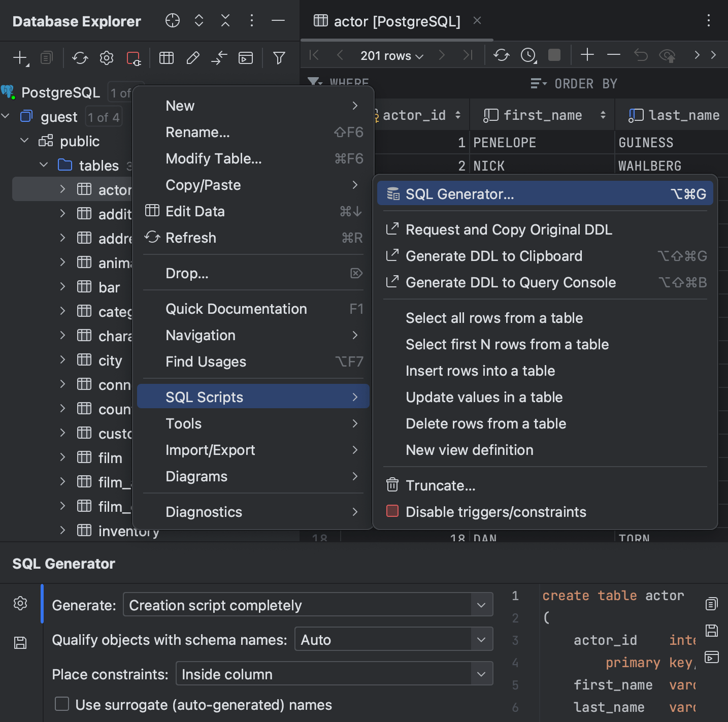728x722 pixels.
Task: Open Data Source Properties gear in Database Explorer
Action: (x=107, y=58)
